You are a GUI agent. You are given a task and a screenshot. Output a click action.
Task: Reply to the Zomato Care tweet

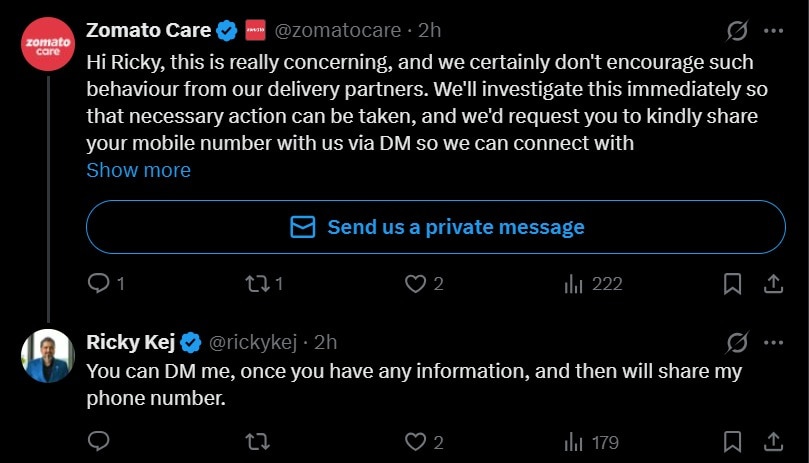[x=98, y=284]
